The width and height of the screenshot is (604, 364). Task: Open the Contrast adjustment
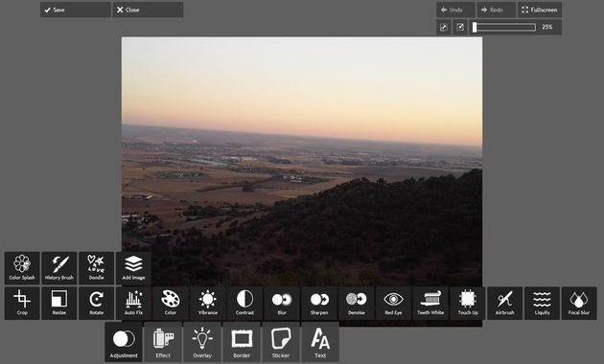[244, 303]
